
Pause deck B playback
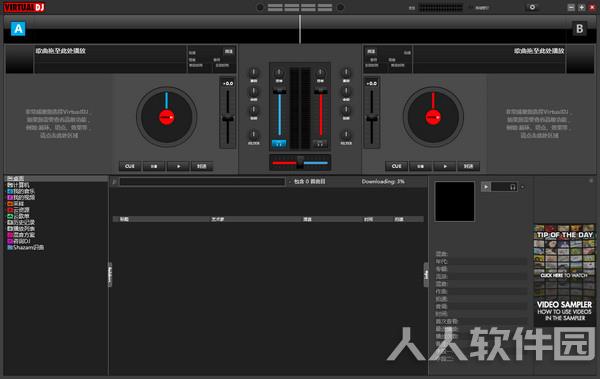click(x=421, y=166)
